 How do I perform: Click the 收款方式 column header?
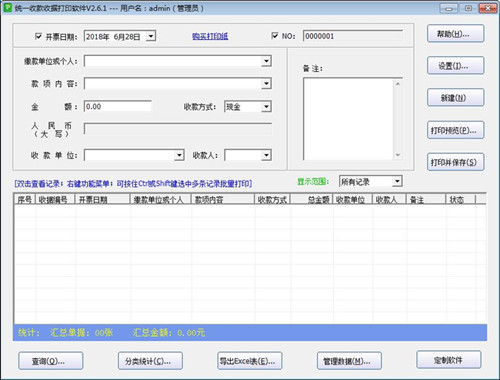click(273, 200)
